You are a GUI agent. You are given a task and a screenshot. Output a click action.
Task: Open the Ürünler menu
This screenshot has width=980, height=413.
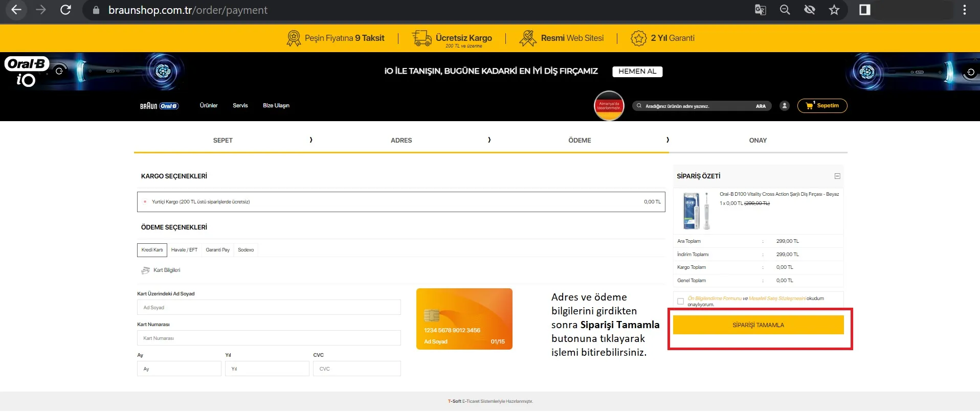pyautogui.click(x=209, y=106)
